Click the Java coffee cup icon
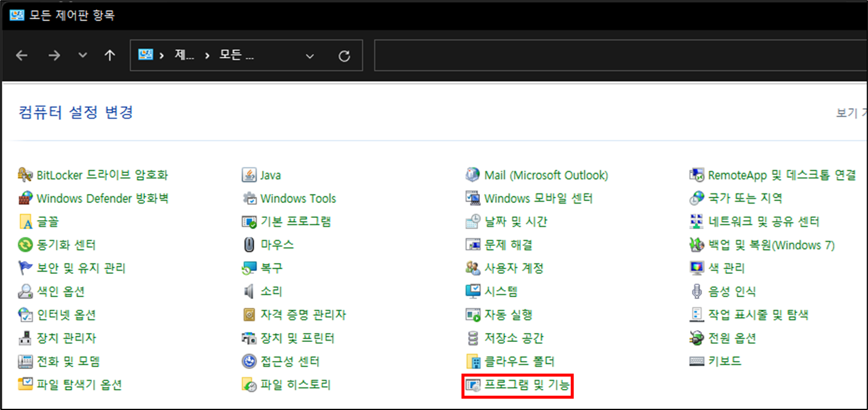This screenshot has width=868, height=410. click(x=249, y=175)
